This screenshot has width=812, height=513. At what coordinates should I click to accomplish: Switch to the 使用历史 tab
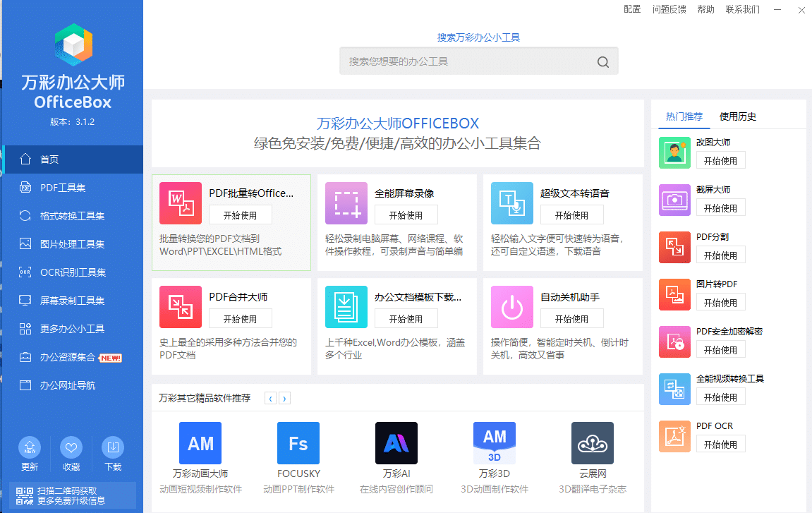click(x=737, y=116)
